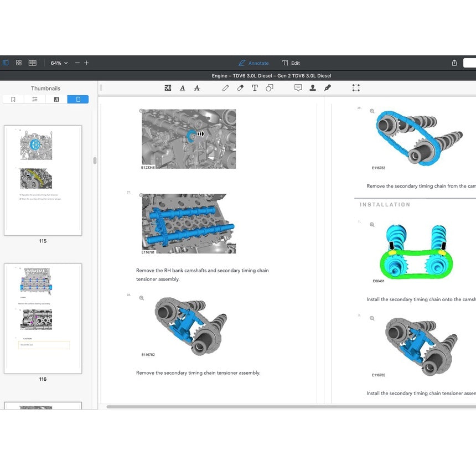This screenshot has width=476, height=476.
Task: Insert a text box with the T tool
Action: point(255,88)
